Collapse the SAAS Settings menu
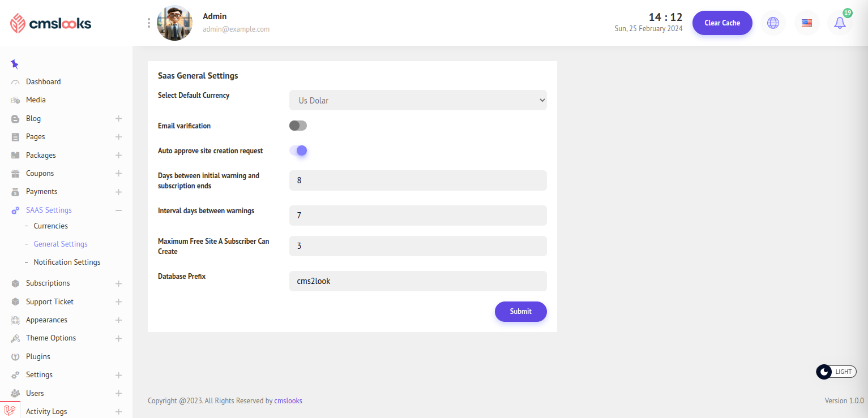This screenshot has width=868, height=418. click(118, 210)
